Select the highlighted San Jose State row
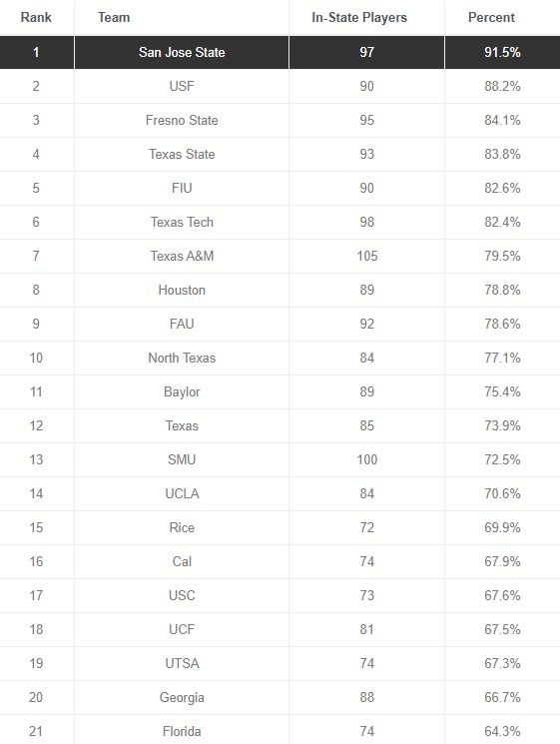The height and width of the screenshot is (744, 560). pos(280,52)
